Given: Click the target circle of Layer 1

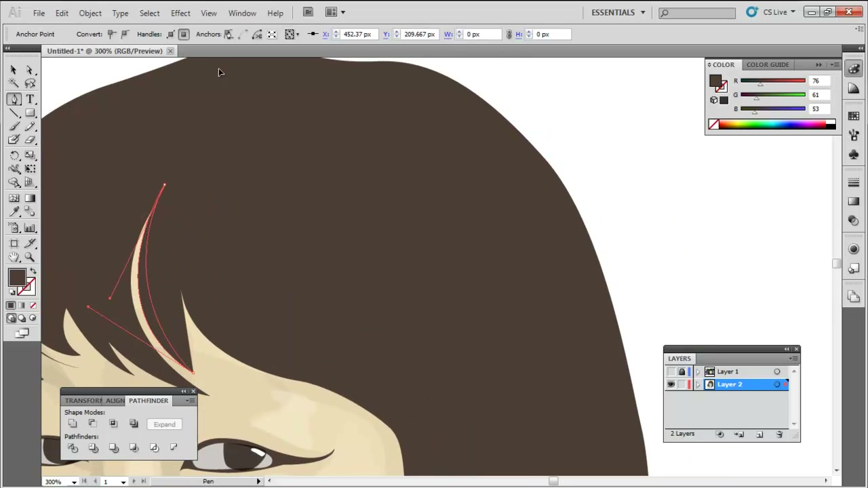Looking at the screenshot, I should pyautogui.click(x=777, y=371).
